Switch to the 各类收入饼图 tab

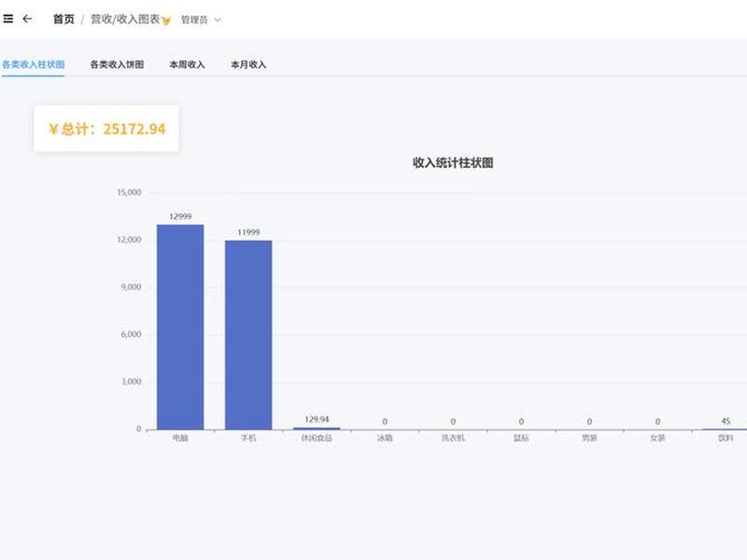(118, 64)
